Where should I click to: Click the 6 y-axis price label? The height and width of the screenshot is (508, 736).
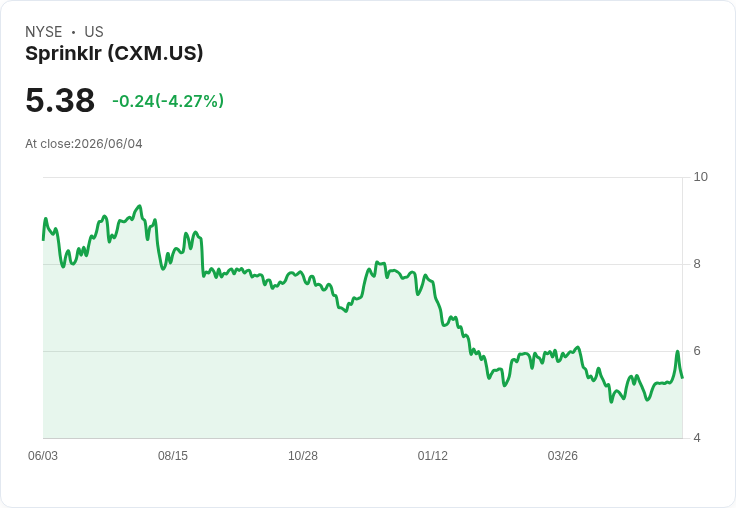click(697, 351)
